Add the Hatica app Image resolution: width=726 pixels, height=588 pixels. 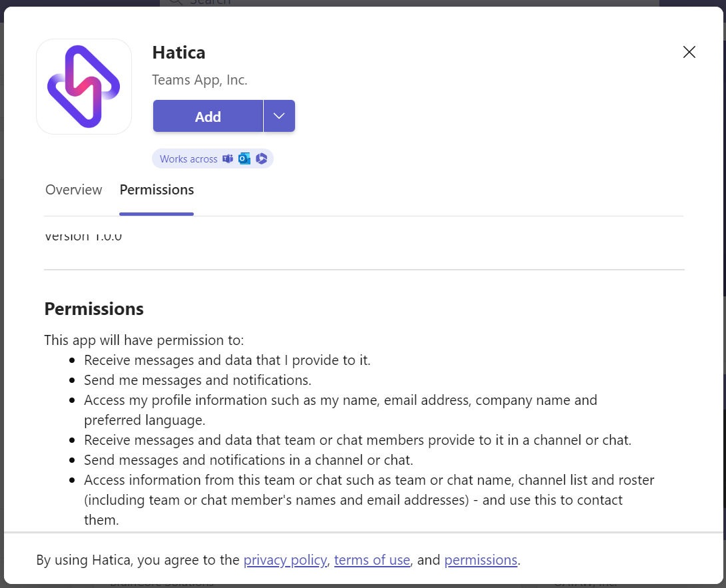(x=208, y=117)
